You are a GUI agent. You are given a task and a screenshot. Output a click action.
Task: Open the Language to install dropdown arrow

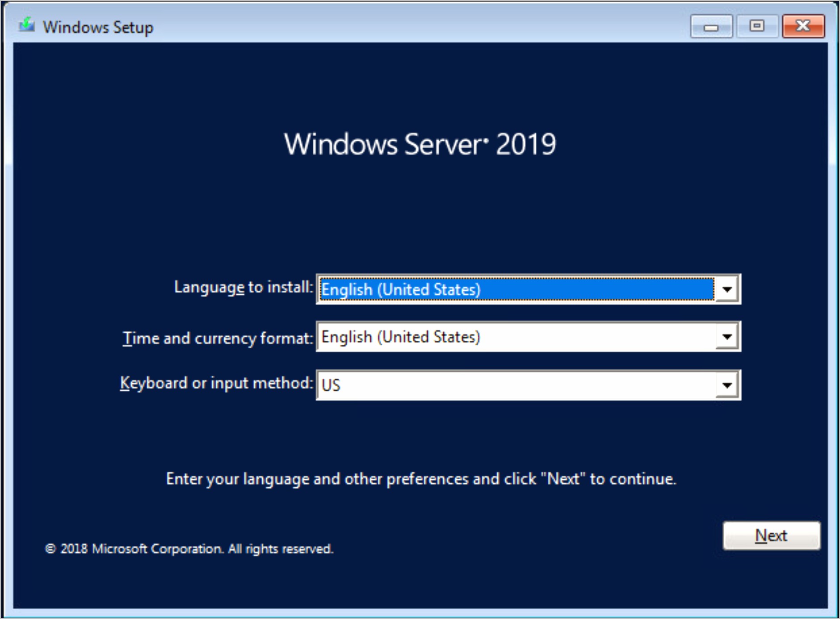click(x=727, y=289)
